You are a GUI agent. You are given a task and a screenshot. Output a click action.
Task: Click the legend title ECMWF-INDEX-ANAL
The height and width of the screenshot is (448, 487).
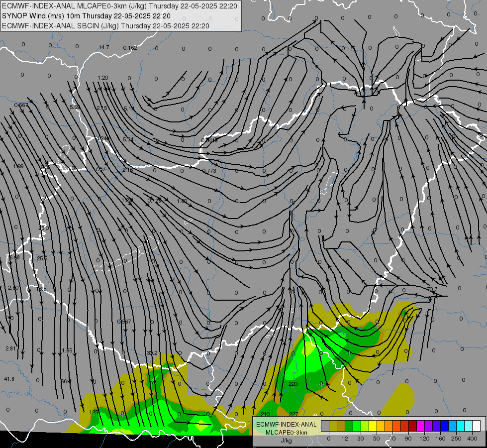tap(287, 425)
